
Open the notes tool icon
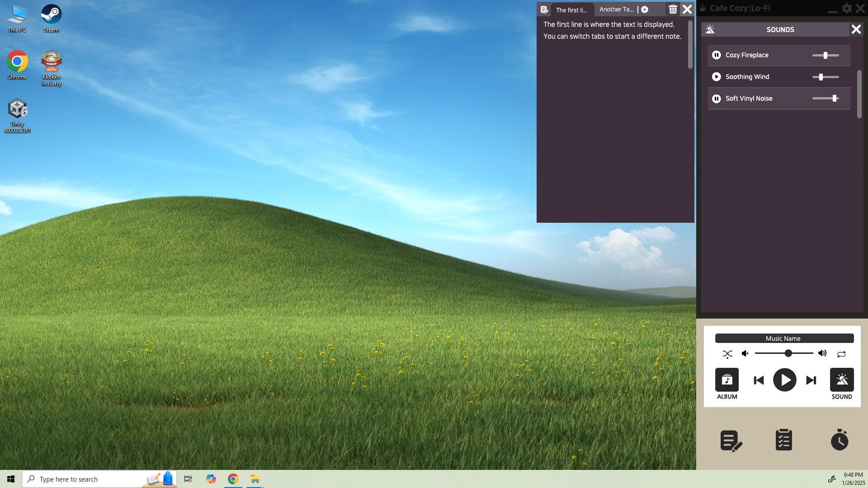pyautogui.click(x=731, y=441)
